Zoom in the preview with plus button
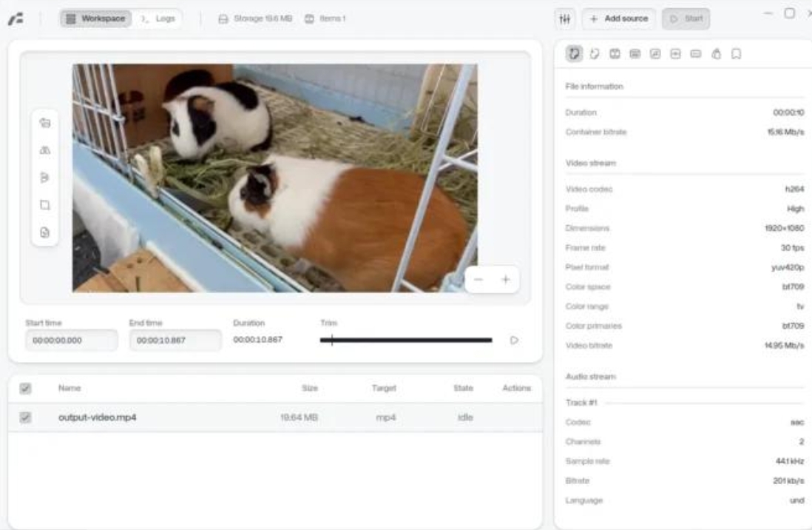This screenshot has height=530, width=812. [x=505, y=280]
